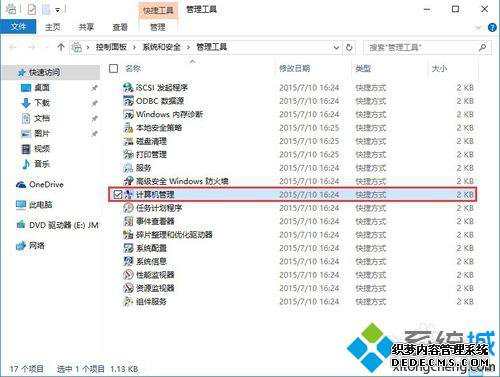The width and height of the screenshot is (500, 377).
Task: Sort by the 名称 column header
Action: (133, 68)
